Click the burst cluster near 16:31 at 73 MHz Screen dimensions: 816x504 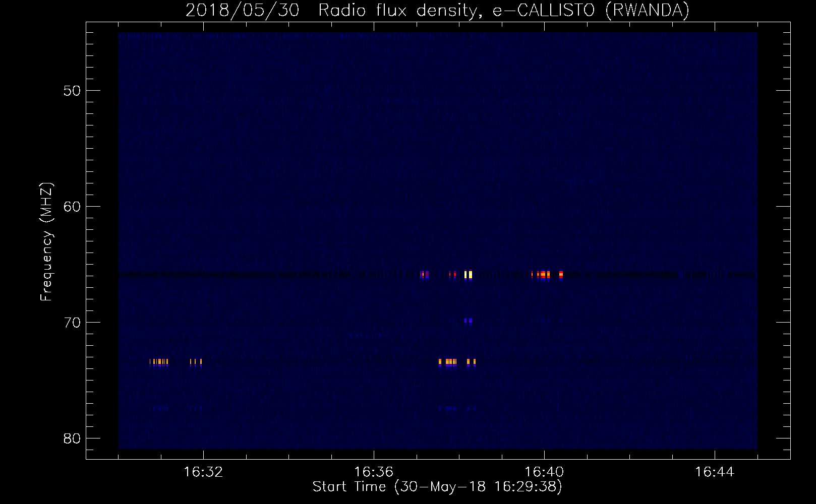pos(159,362)
